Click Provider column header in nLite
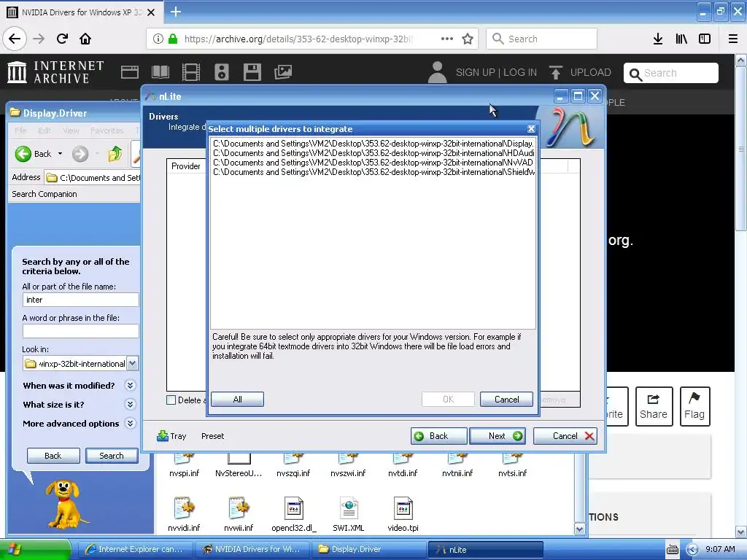 186,166
